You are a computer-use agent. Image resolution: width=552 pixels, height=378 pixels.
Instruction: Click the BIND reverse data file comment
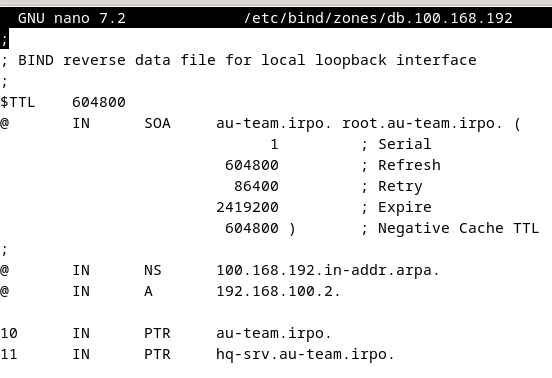tap(238, 60)
